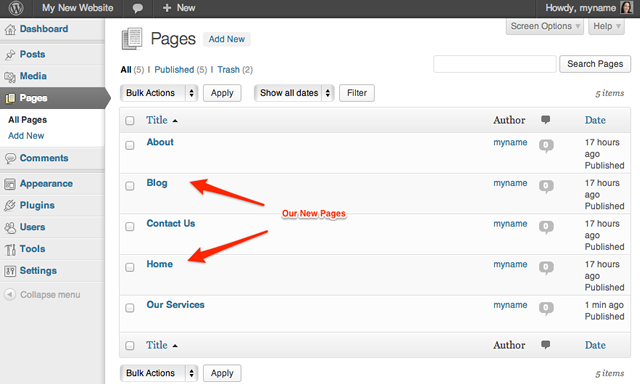Open the Posts menu
Screen dimensions: 640x384
pos(33,54)
